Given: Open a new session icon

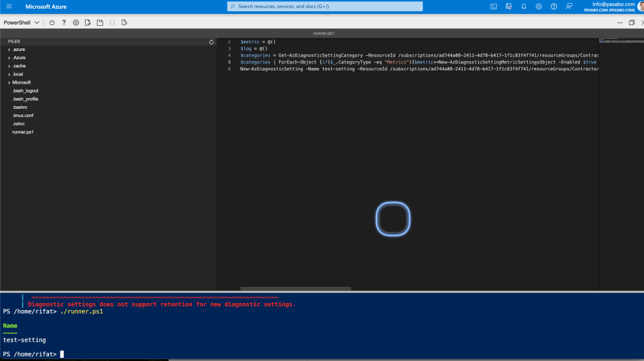Looking at the screenshot, I should (100, 23).
